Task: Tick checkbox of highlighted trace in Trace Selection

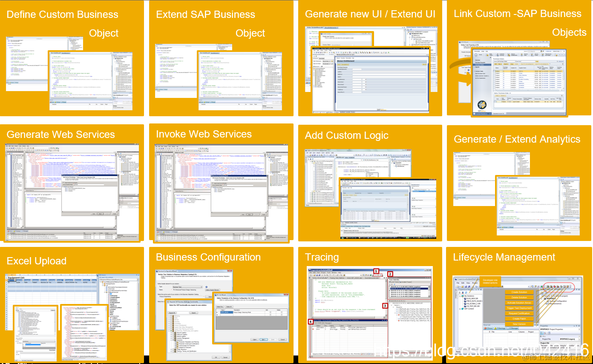Action: [390, 289]
